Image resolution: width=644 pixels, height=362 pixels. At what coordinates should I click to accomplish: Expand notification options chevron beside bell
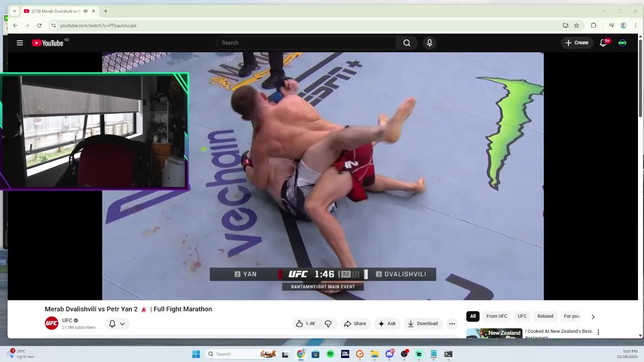point(122,324)
